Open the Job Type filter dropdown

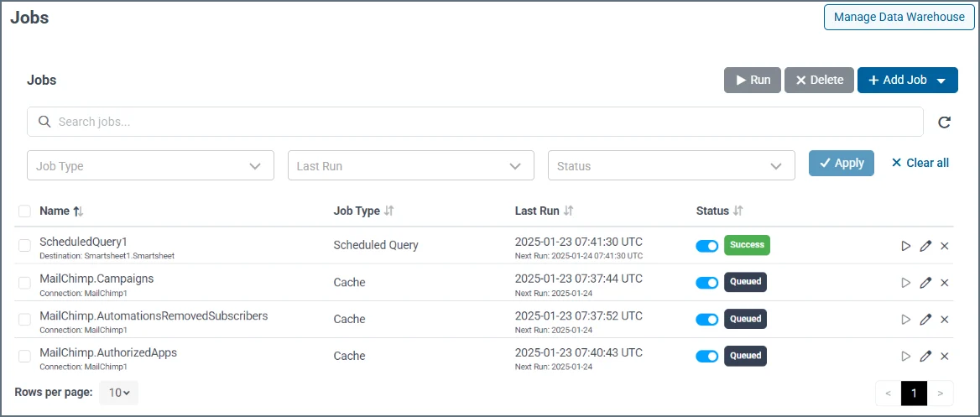pos(151,165)
